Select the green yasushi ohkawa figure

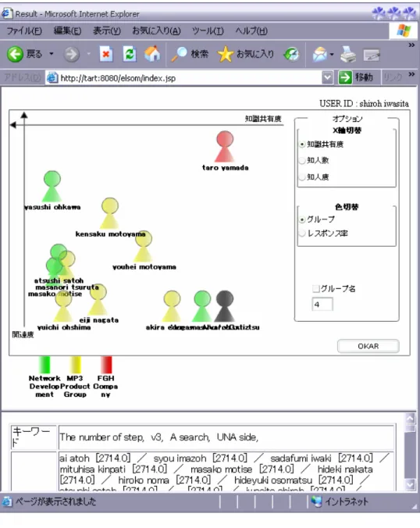52,186
